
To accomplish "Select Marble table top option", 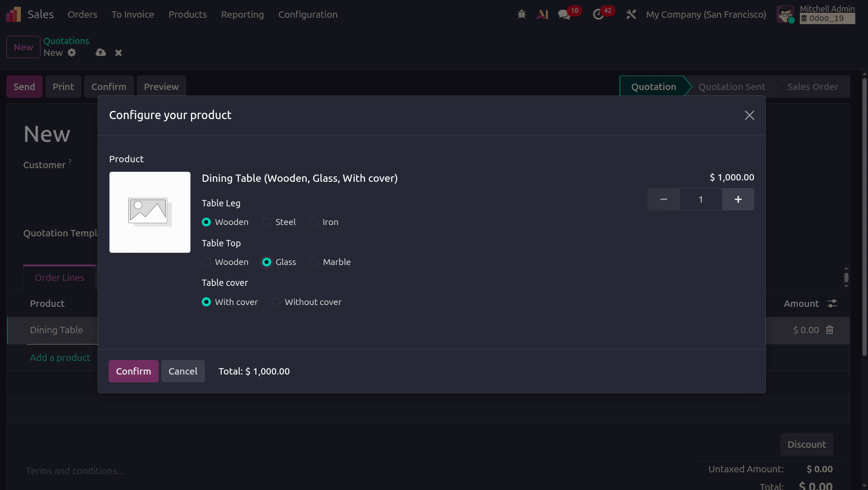I will pos(314,262).
